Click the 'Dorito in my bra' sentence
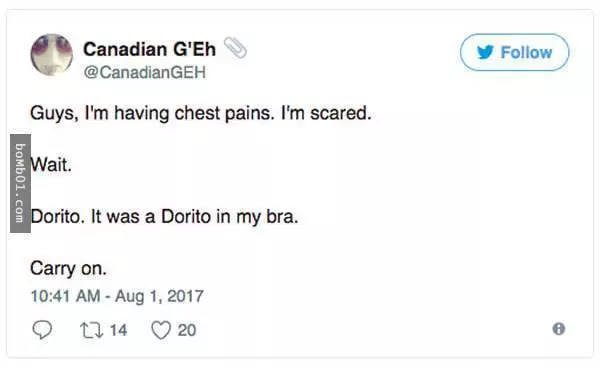600x368 pixels. 194,217
